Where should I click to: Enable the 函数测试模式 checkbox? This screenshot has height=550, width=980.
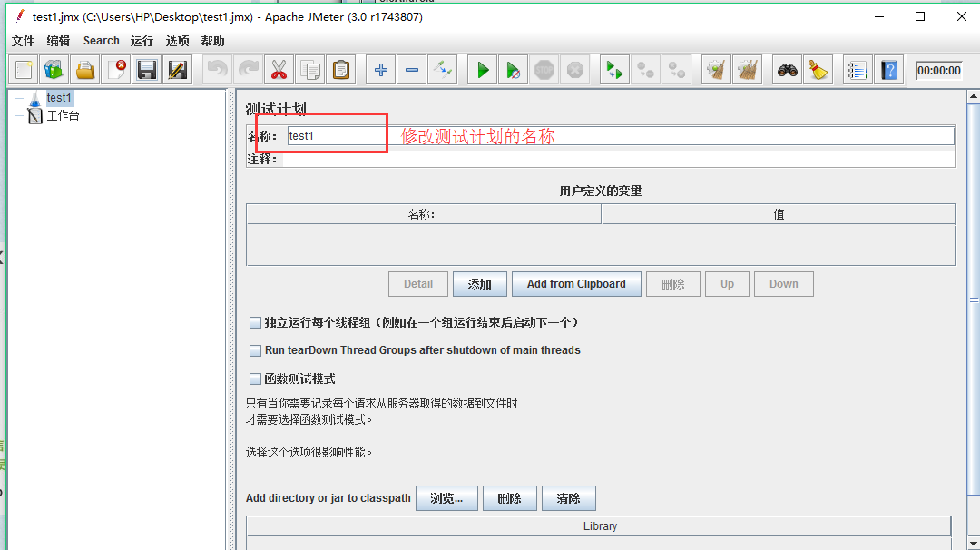tap(255, 378)
